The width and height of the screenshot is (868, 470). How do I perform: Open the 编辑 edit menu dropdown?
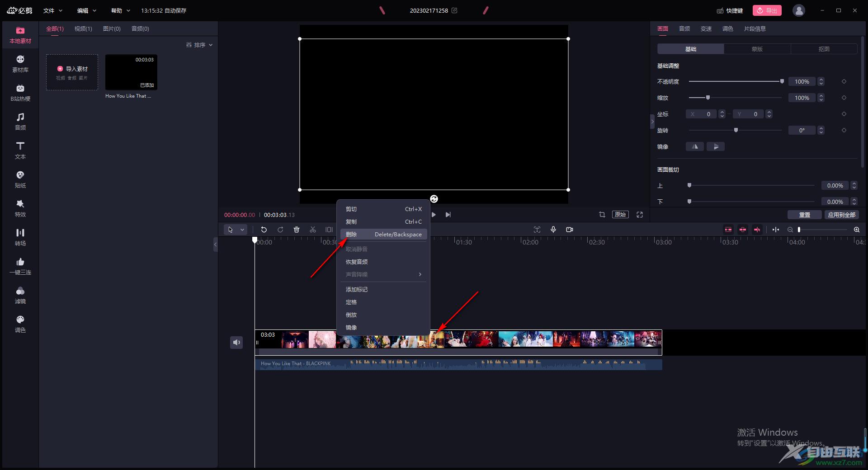coord(87,10)
